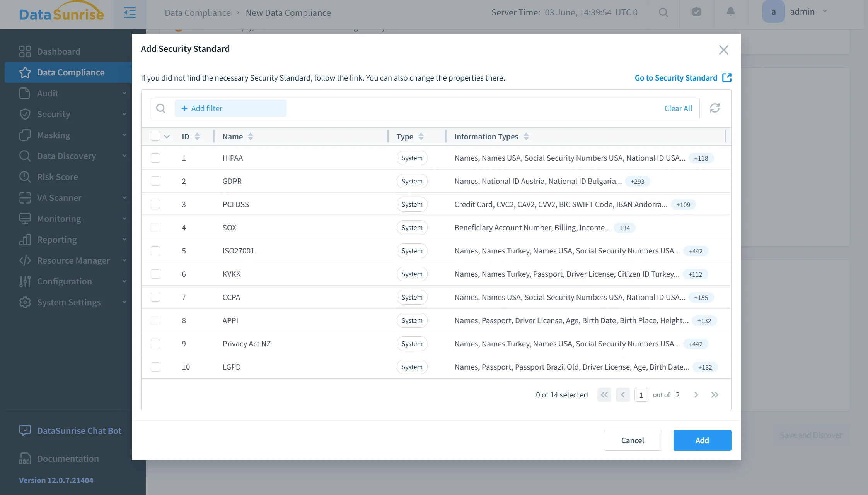868x495 pixels.
Task: Follow the Go to Security Standard link
Action: click(676, 78)
